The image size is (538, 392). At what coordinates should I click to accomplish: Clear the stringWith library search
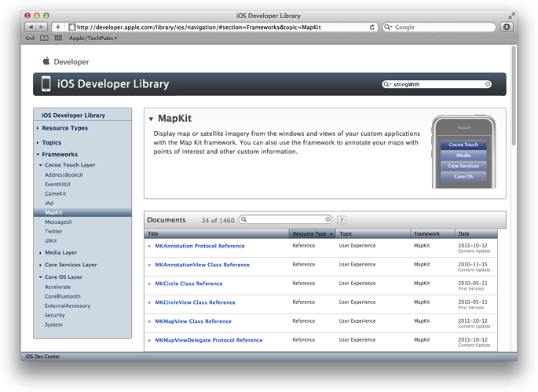click(x=488, y=84)
